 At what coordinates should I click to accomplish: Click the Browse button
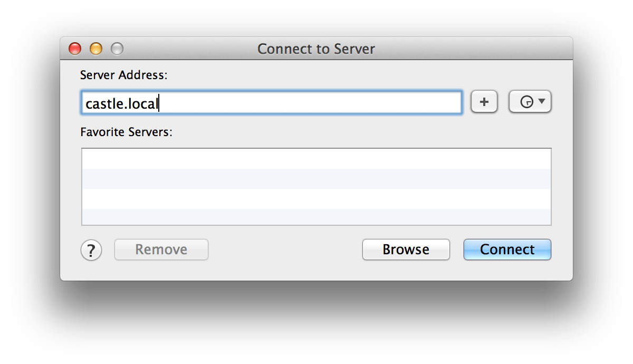406,250
